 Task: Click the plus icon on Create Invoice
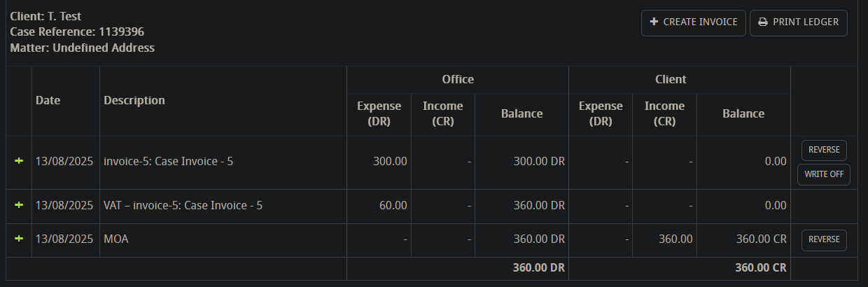pyautogui.click(x=654, y=22)
